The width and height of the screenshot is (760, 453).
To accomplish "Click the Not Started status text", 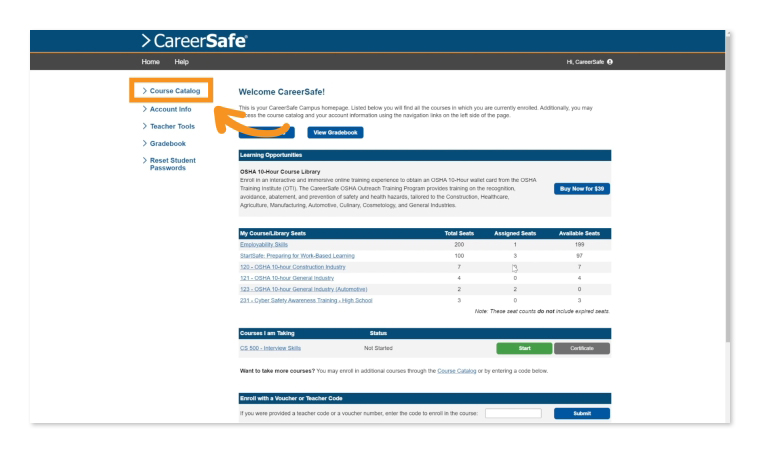I will [378, 348].
